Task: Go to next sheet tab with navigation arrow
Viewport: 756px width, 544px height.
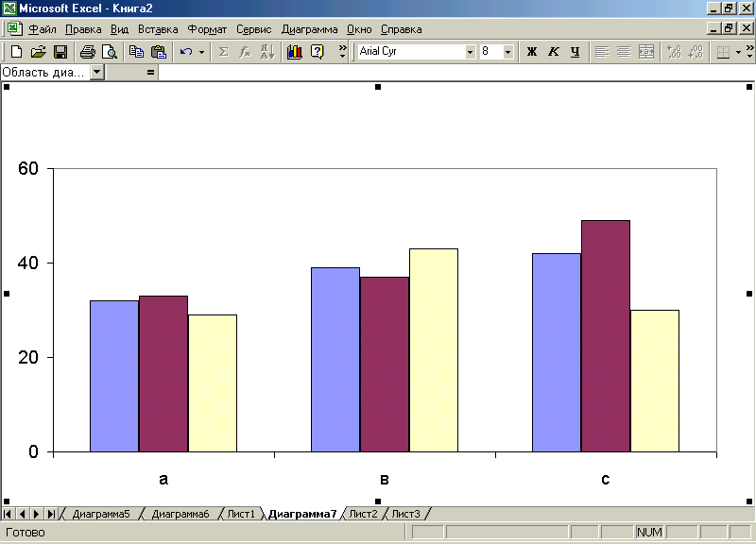Action: [x=36, y=514]
